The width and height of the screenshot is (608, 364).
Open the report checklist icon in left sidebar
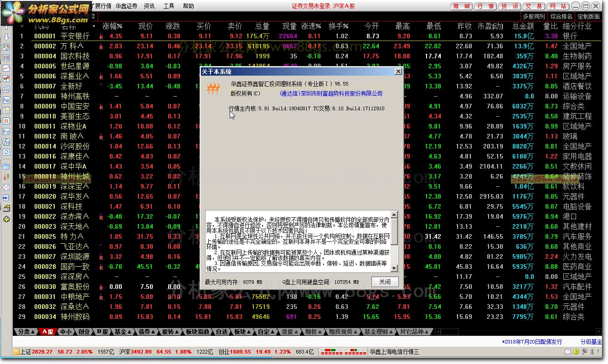point(6,47)
